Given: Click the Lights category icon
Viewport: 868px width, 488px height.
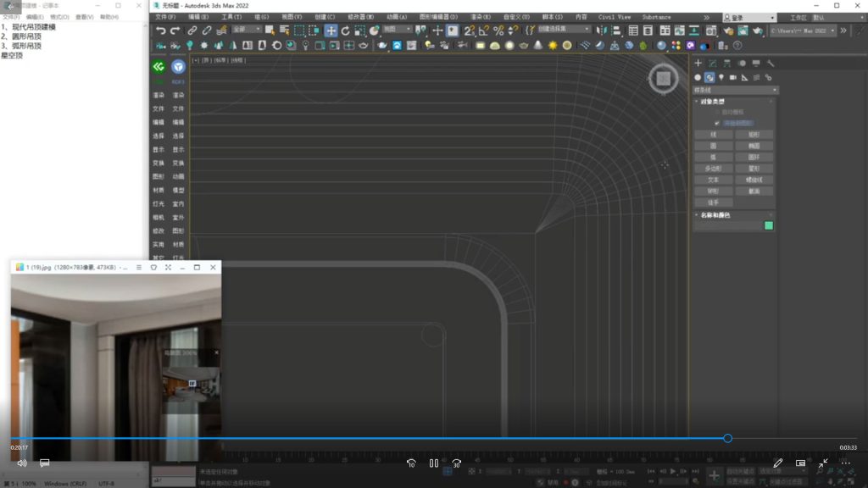Looking at the screenshot, I should (x=721, y=77).
